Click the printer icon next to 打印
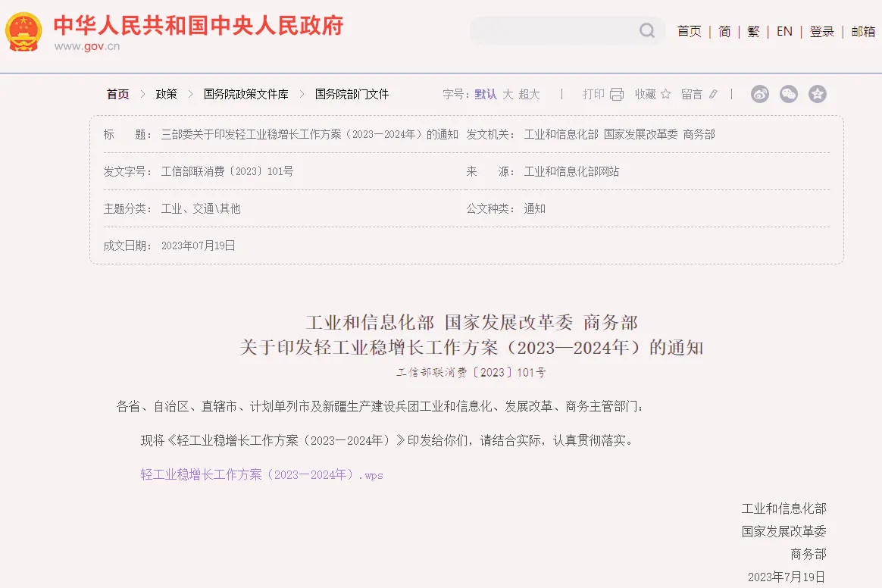 (617, 94)
